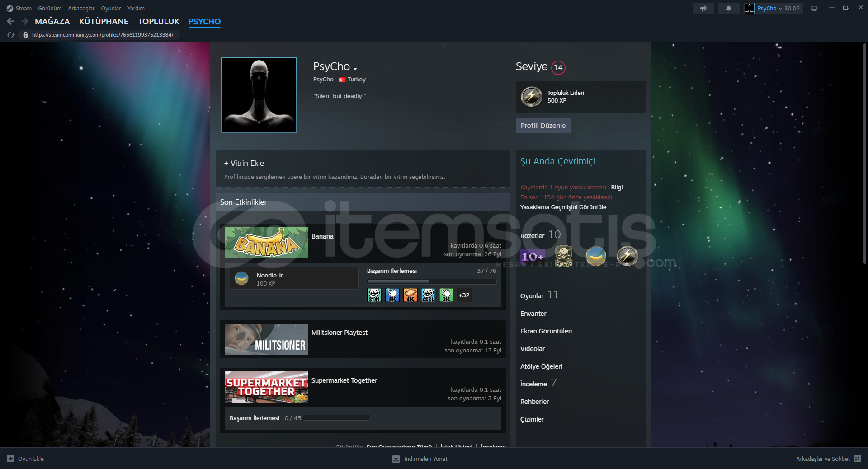Open the Görünüm menu
This screenshot has height=469, width=868.
click(x=50, y=9)
